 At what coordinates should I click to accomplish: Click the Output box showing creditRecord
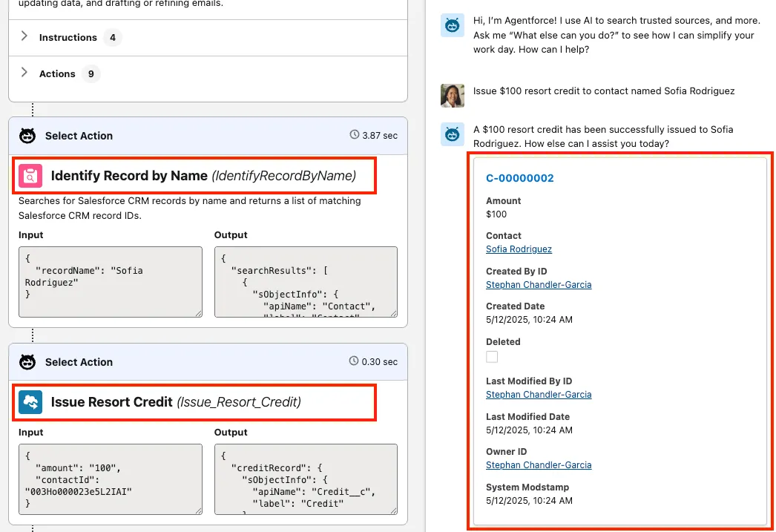point(305,479)
